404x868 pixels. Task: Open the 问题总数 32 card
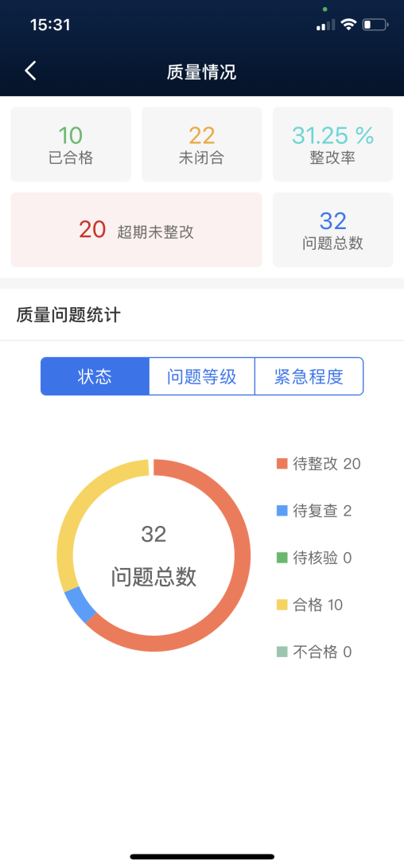(332, 230)
